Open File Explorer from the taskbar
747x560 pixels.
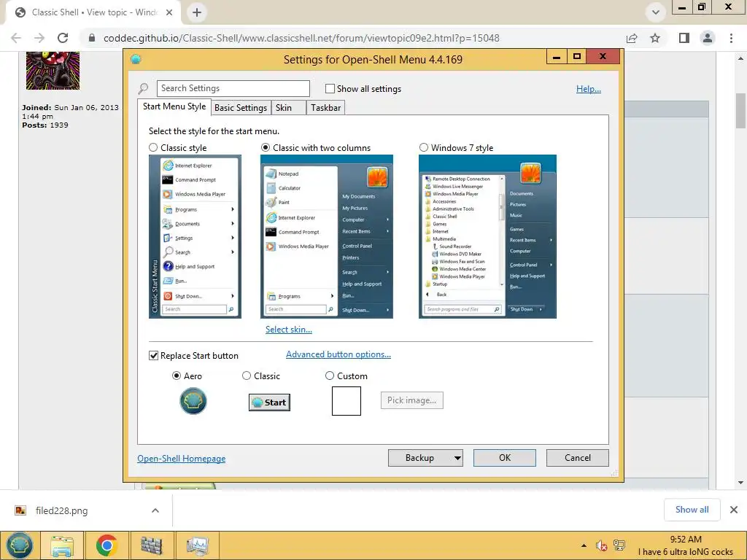click(62, 545)
